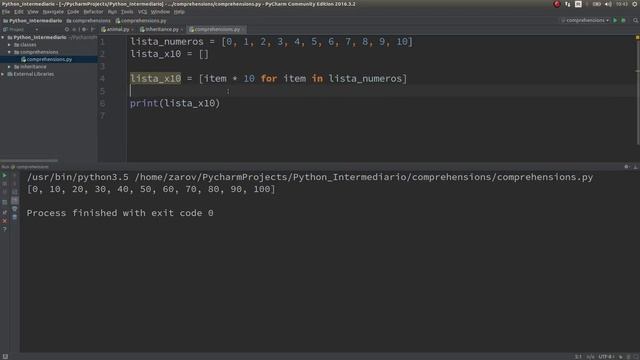Click the system volume icon
This screenshot has width=640, height=360.
(608, 4)
